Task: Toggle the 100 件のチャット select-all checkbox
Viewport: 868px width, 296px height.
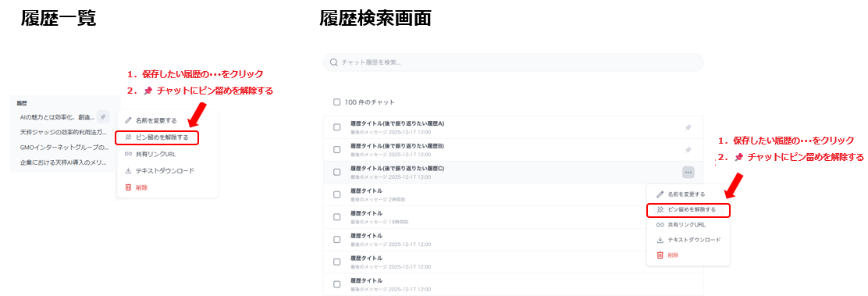Action: point(336,102)
